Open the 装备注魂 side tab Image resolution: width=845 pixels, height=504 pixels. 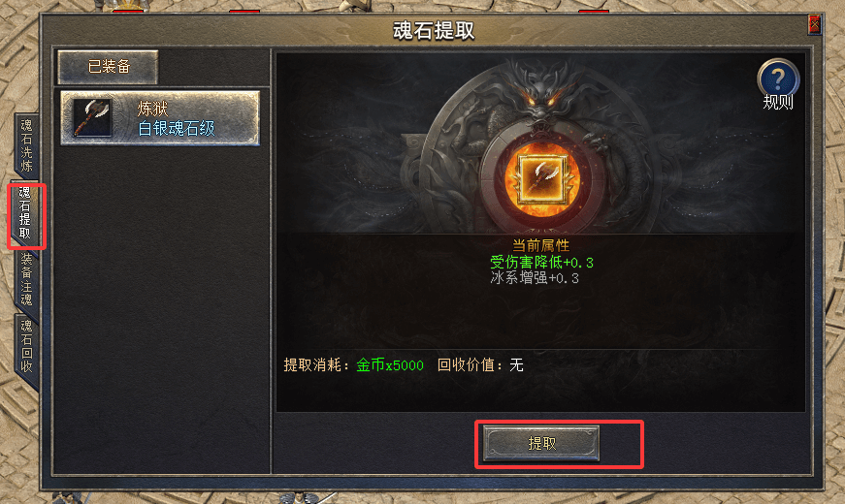pyautogui.click(x=26, y=279)
